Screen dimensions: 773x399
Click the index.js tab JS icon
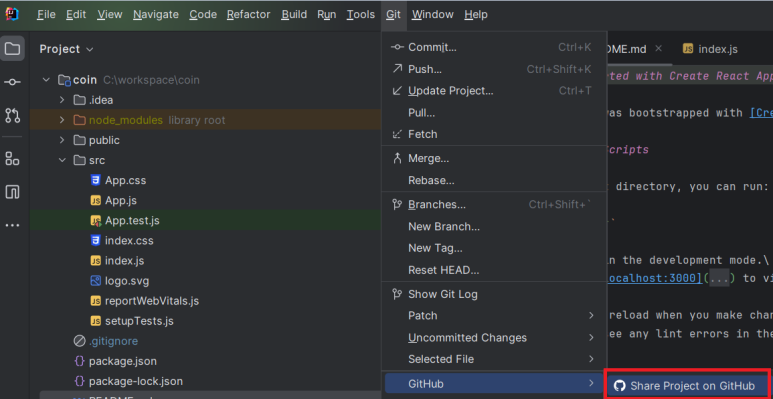[688, 49]
